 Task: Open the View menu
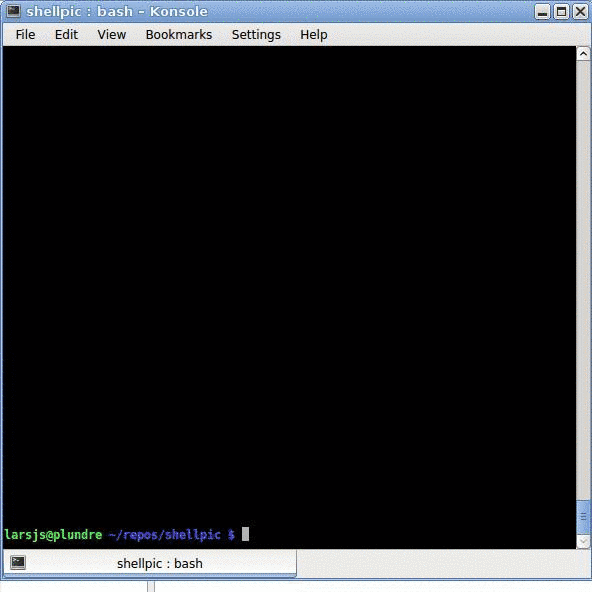(111, 35)
